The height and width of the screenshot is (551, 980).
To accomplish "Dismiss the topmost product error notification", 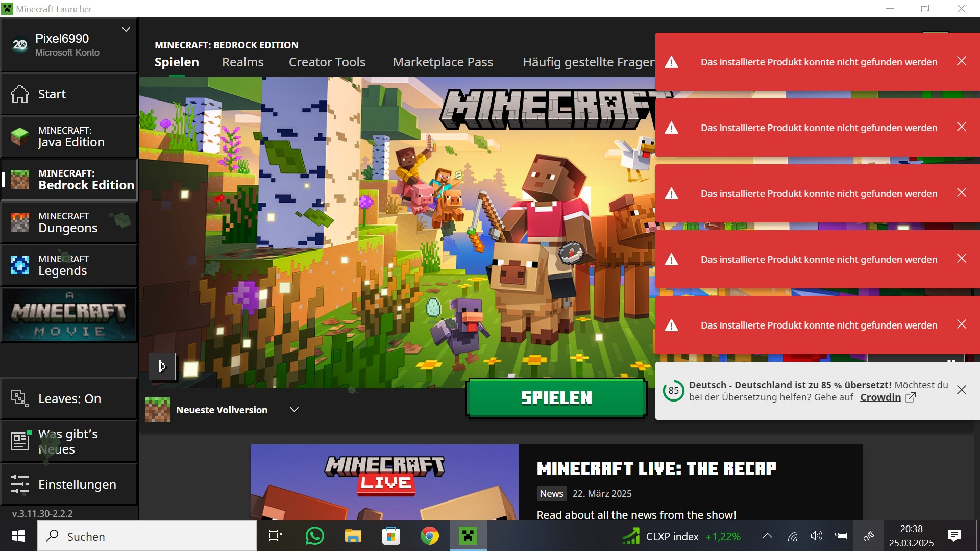I will [x=962, y=61].
